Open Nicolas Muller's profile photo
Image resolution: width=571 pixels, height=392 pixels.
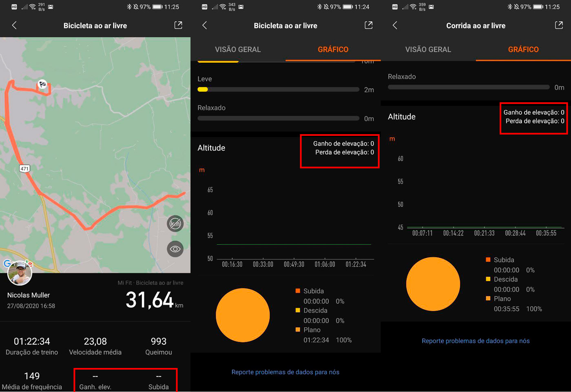[20, 273]
